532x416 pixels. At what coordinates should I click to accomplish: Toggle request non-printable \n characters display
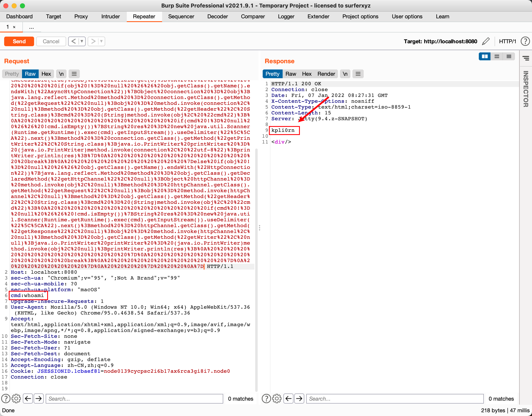61,74
